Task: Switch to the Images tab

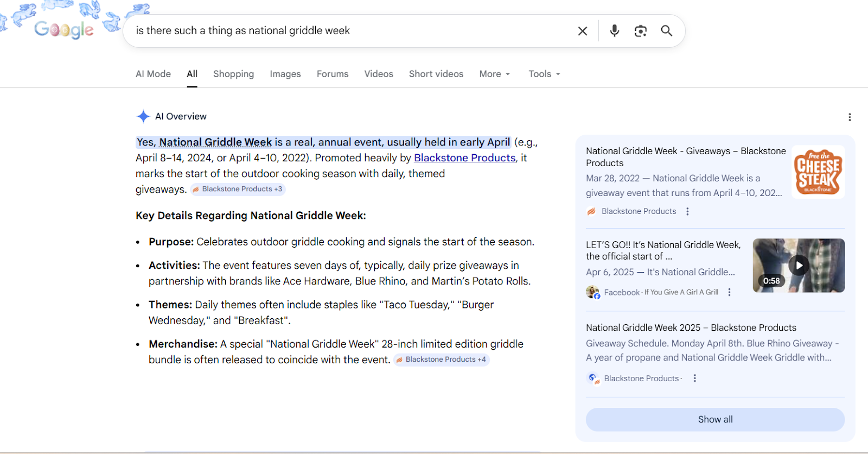Action: (285, 74)
